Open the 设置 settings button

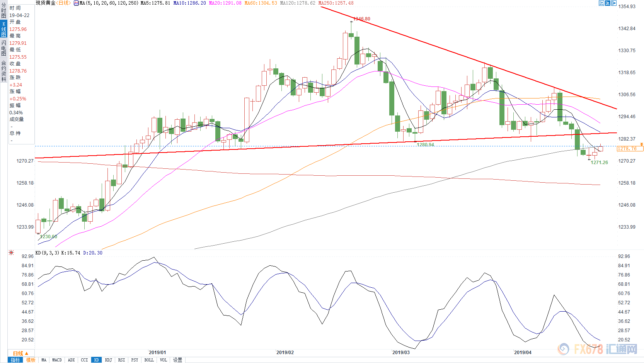click(x=177, y=360)
